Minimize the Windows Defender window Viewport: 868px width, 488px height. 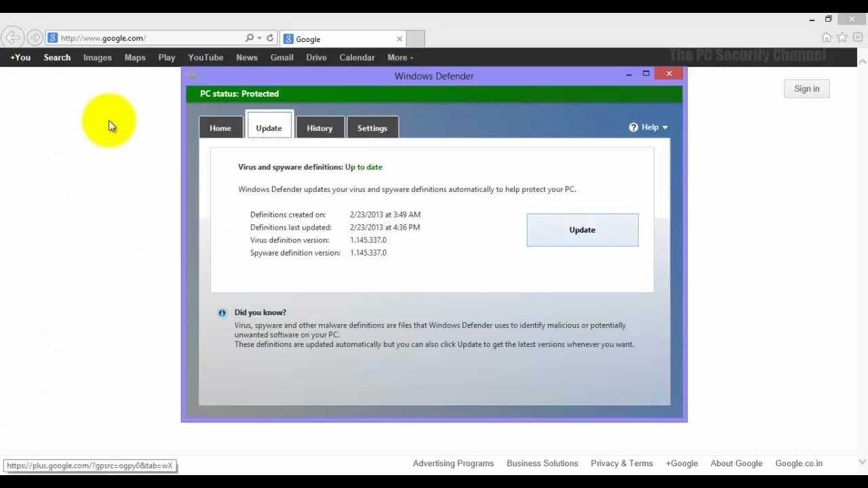click(x=629, y=74)
